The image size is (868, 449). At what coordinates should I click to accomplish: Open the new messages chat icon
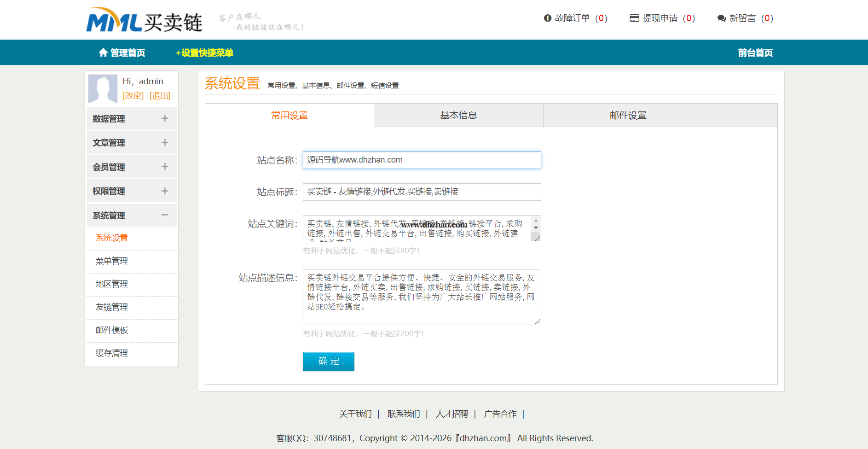point(721,18)
